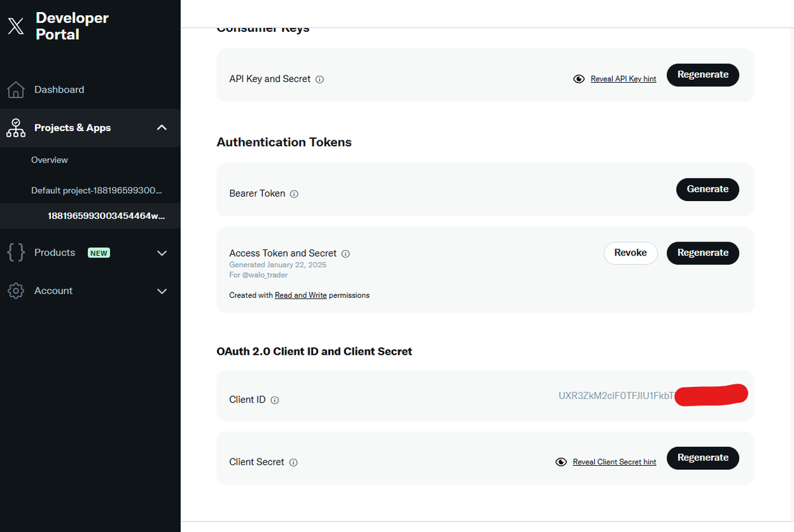This screenshot has height=532, width=794.
Task: Click the info icon beside Bearer Token
Action: coord(294,194)
